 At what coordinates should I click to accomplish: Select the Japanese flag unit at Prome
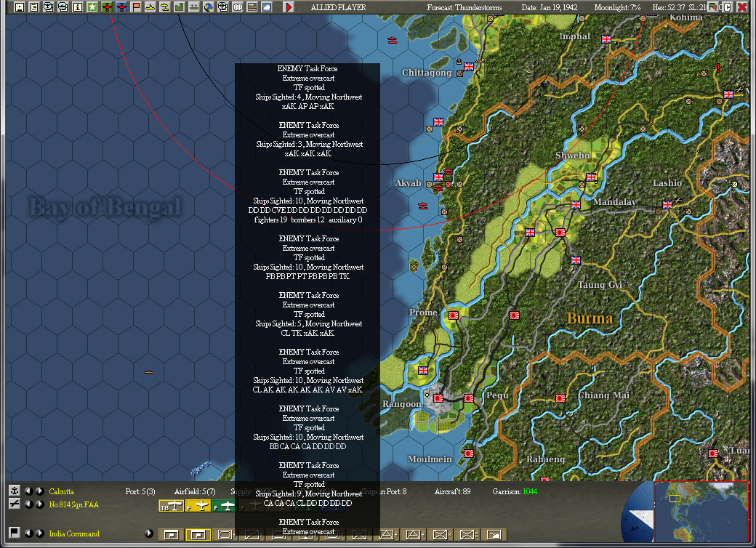pyautogui.click(x=453, y=315)
